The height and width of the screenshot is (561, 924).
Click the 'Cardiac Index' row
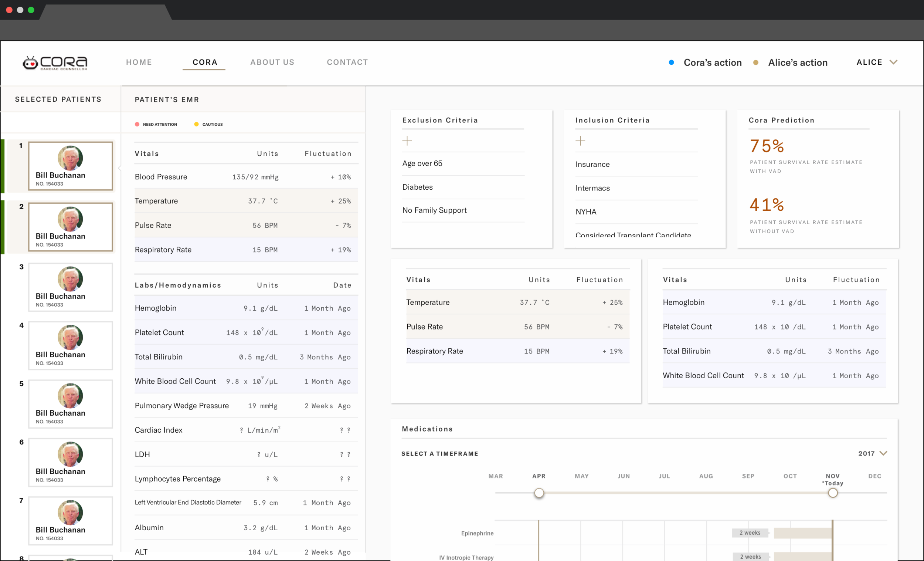click(246, 430)
